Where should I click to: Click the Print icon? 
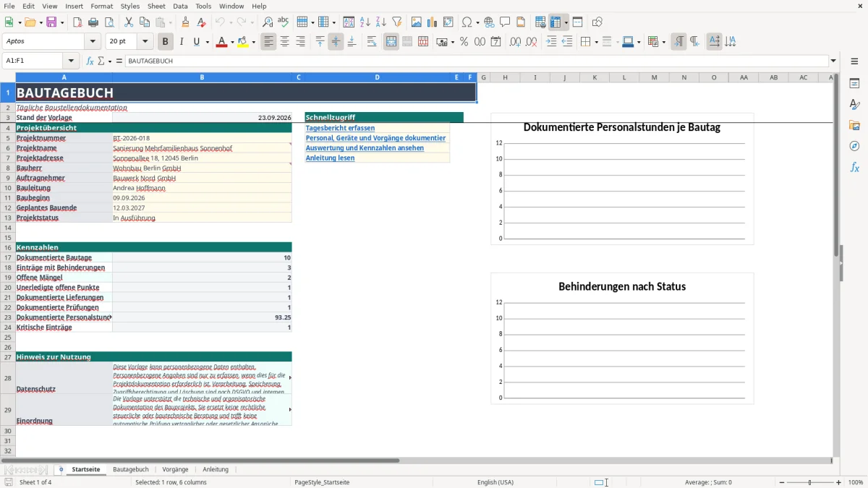tap(93, 22)
